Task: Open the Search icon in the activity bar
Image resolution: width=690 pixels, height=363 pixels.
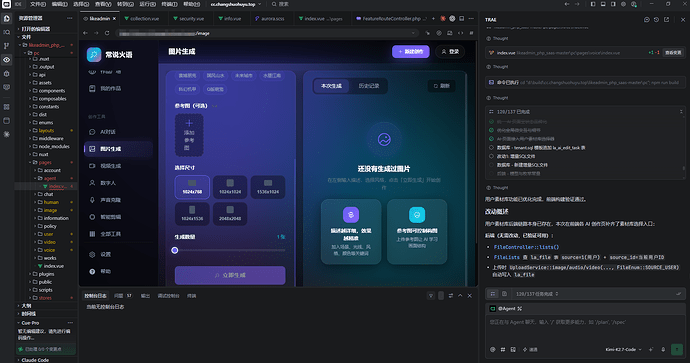Action: [7, 32]
